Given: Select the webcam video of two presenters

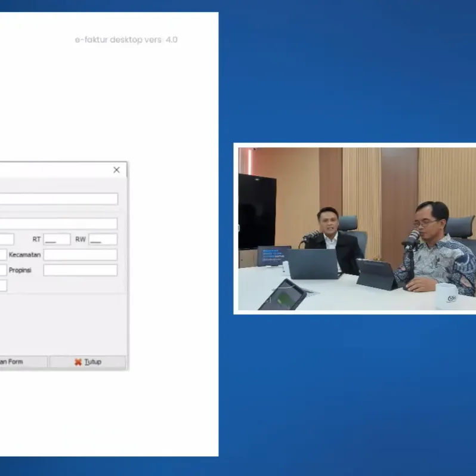Looking at the screenshot, I should [357, 228].
